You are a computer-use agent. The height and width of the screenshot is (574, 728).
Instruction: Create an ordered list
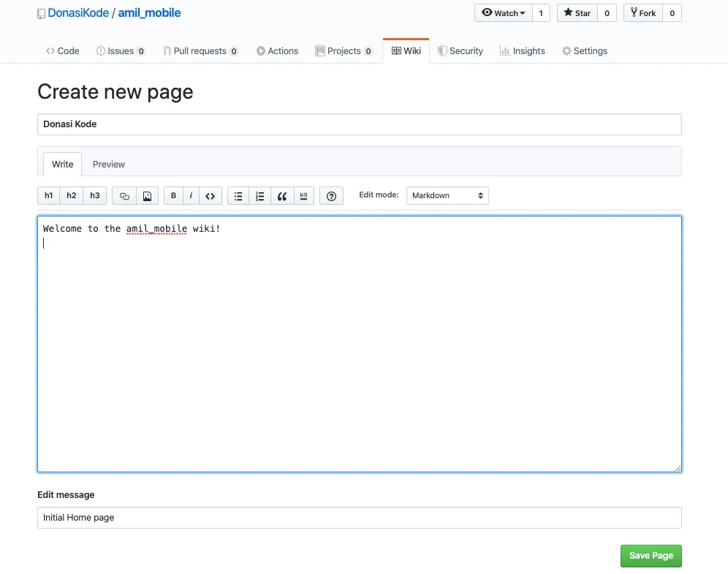pos(260,195)
